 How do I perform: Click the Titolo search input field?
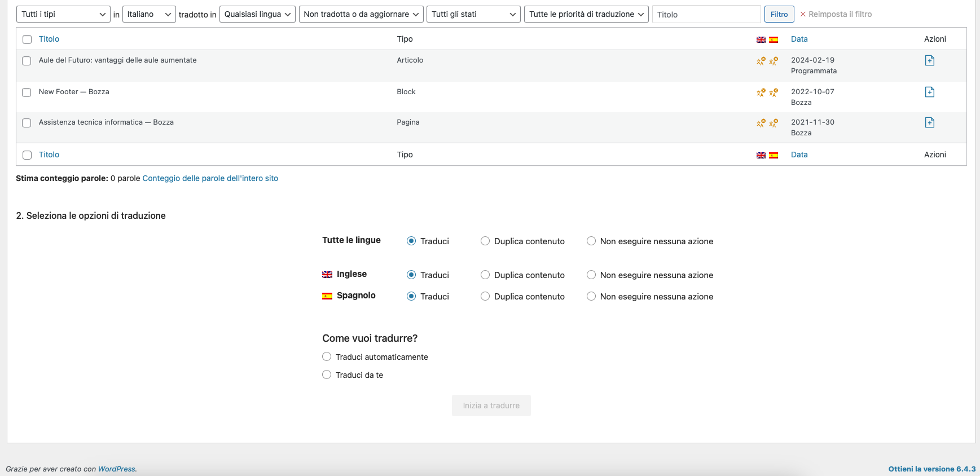(x=706, y=15)
